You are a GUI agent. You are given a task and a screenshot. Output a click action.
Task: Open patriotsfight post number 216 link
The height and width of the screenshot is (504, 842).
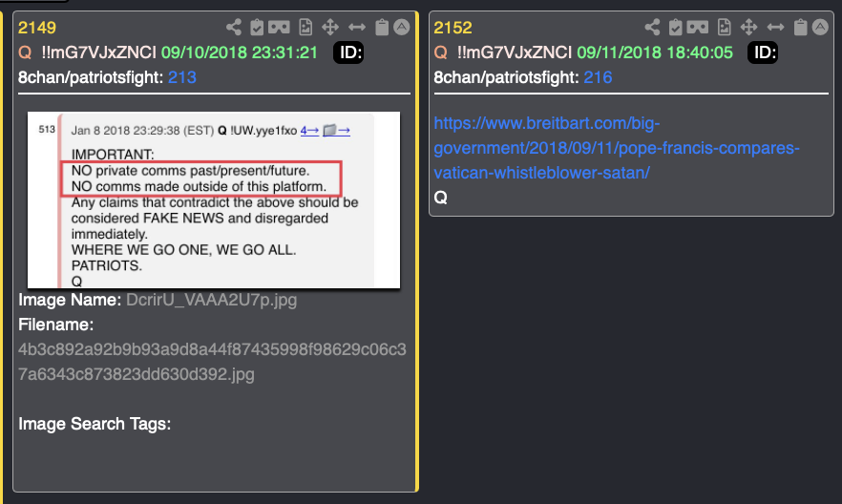pyautogui.click(x=598, y=77)
